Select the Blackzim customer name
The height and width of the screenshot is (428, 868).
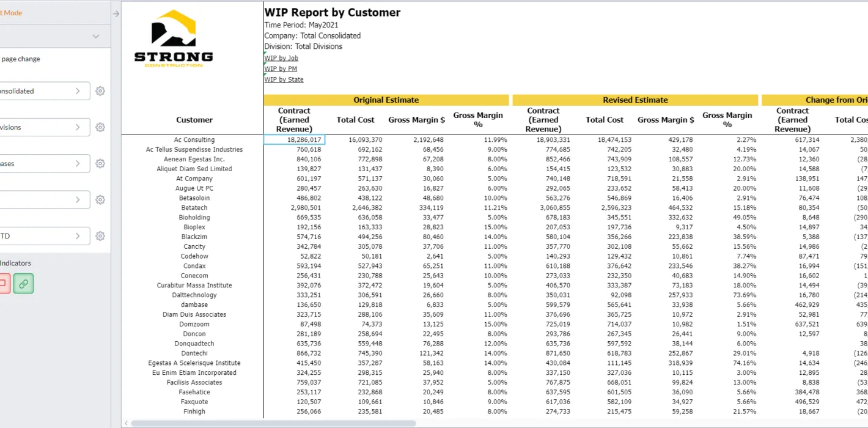point(194,237)
